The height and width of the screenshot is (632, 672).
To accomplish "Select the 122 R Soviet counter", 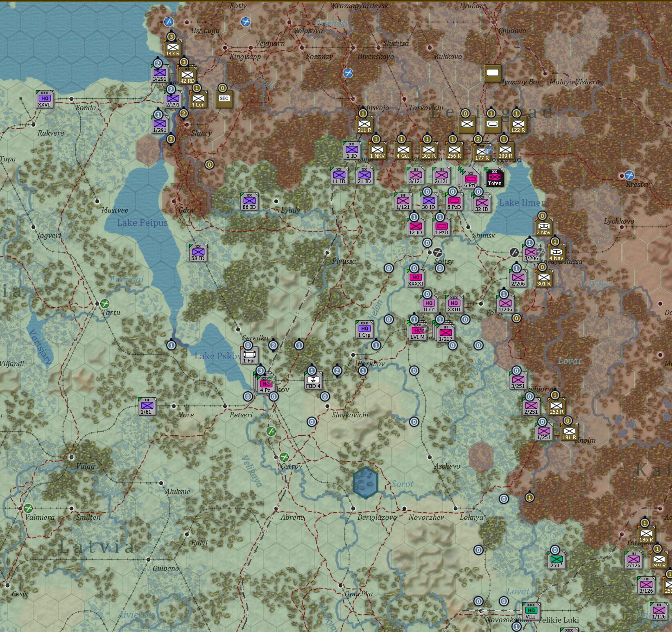I will 518,125.
